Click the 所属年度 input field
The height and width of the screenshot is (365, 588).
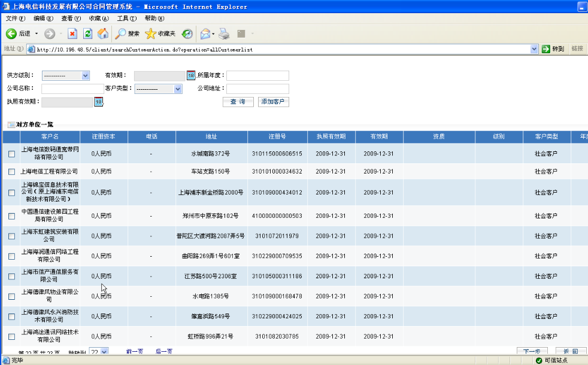point(257,75)
